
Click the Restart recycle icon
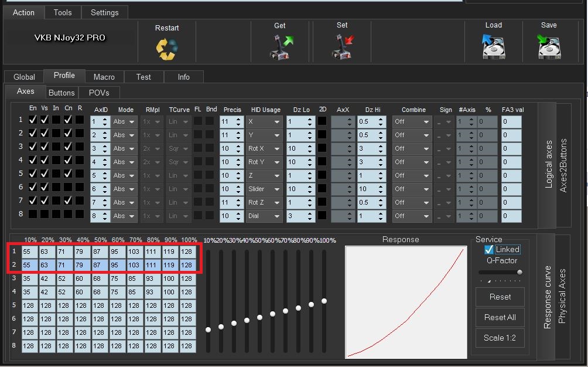point(167,49)
